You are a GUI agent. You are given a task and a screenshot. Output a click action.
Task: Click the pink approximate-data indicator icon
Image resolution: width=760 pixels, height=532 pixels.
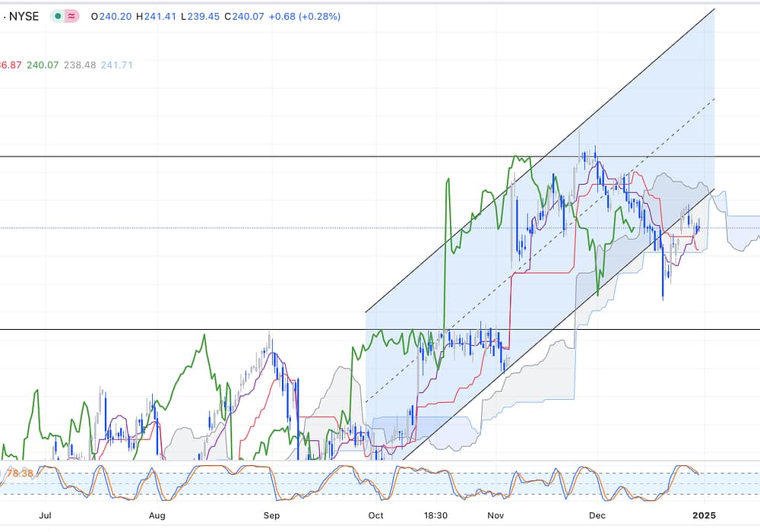[x=72, y=16]
